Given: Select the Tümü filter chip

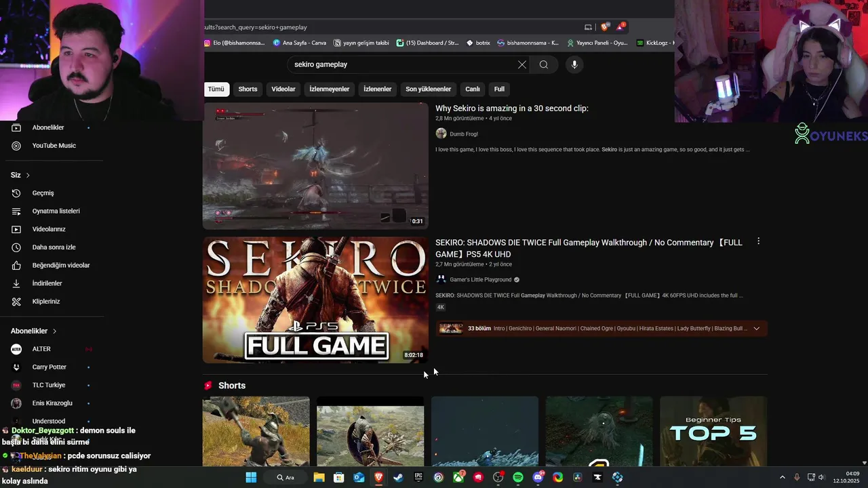Looking at the screenshot, I should tap(216, 89).
